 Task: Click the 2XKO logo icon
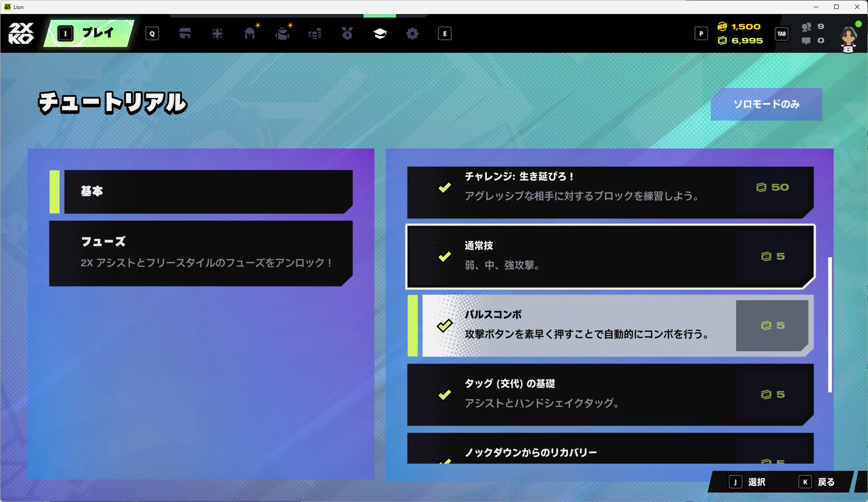click(x=21, y=33)
